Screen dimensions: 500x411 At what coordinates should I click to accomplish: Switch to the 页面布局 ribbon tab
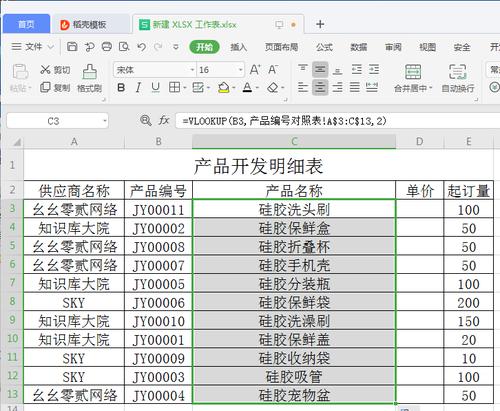281,47
